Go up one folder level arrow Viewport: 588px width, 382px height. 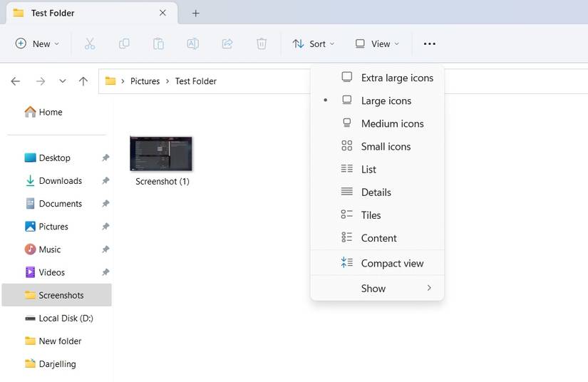tap(83, 81)
